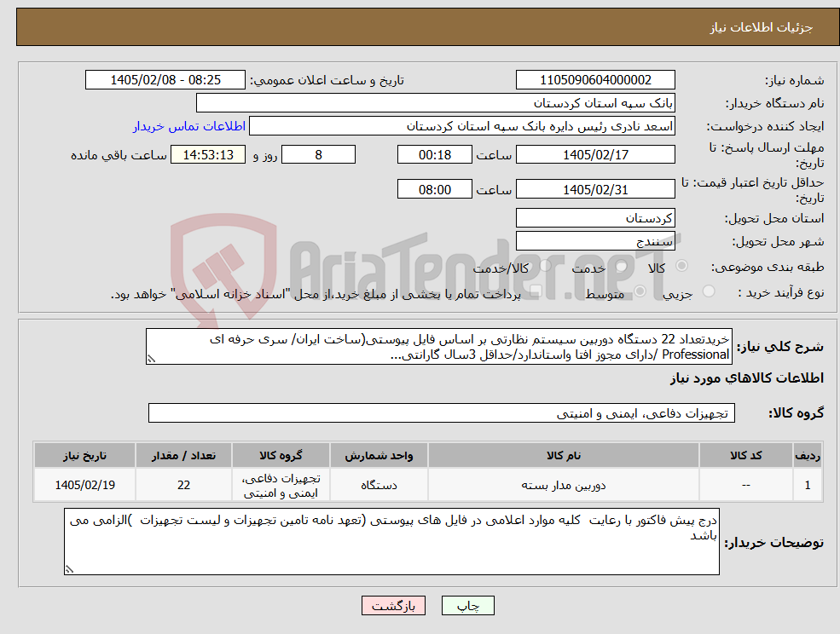Image resolution: width=840 pixels, height=634 pixels.
Task: Click the دستگاه unit cell
Action: [379, 485]
